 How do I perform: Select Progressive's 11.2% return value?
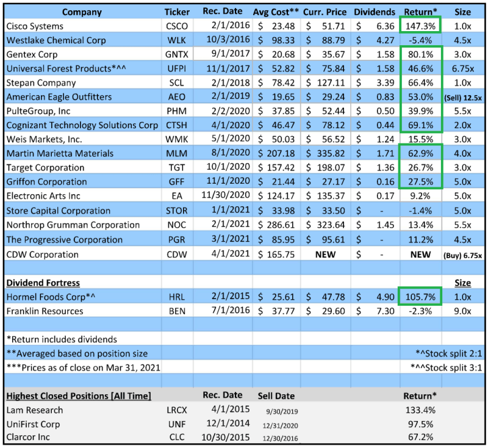420,240
